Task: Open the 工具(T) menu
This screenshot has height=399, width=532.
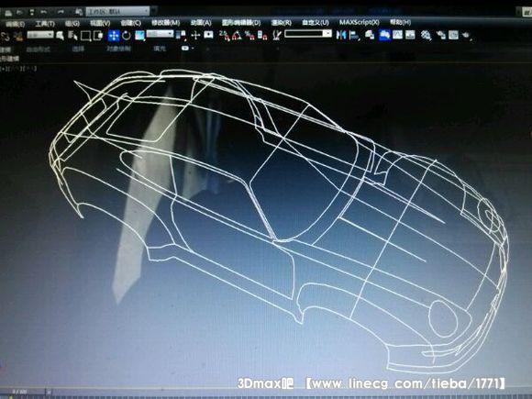Action: (x=45, y=24)
